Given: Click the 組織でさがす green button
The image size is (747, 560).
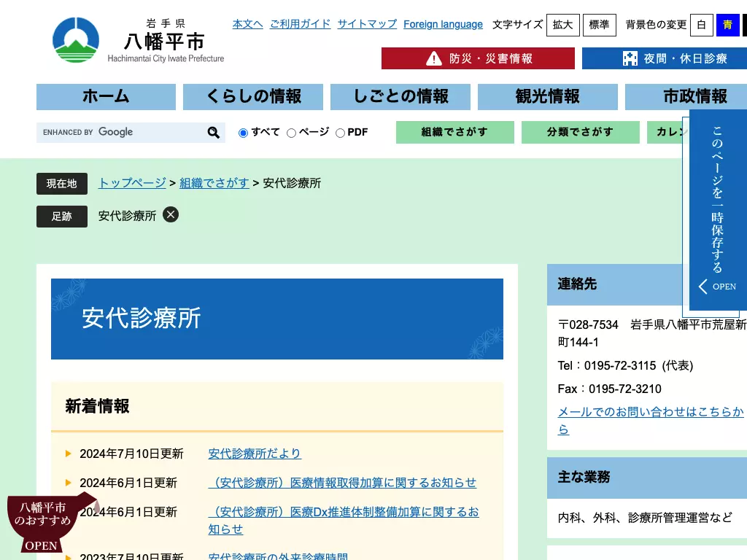Looking at the screenshot, I should pos(455,132).
